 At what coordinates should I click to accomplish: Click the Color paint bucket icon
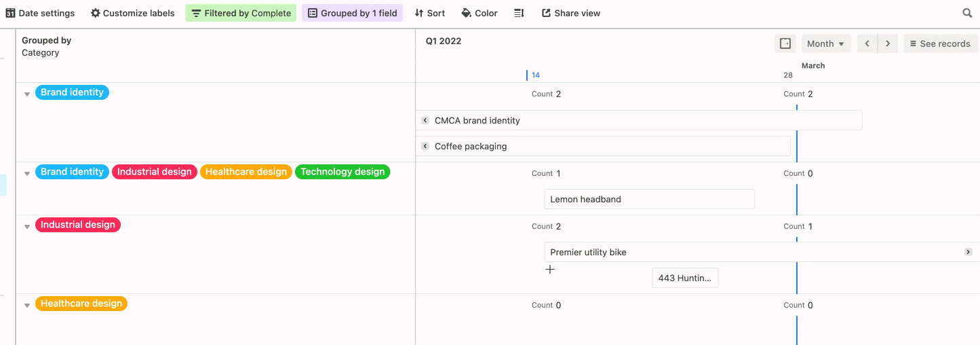pyautogui.click(x=466, y=13)
